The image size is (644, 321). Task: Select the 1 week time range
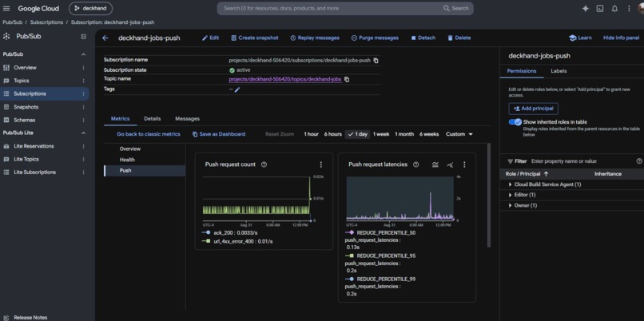(x=381, y=134)
